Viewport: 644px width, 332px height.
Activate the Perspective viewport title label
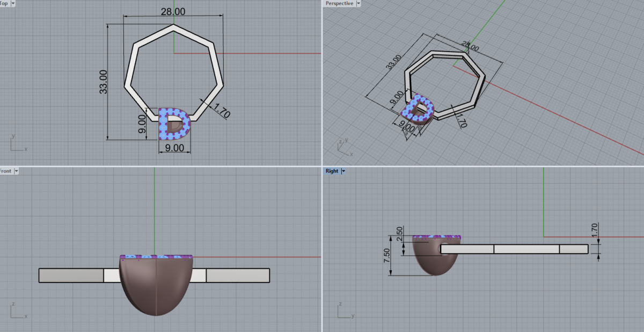[339, 3]
